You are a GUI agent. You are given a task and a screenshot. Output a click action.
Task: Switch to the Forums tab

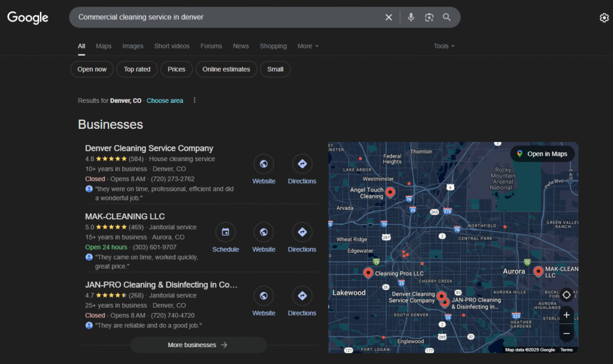click(x=211, y=46)
